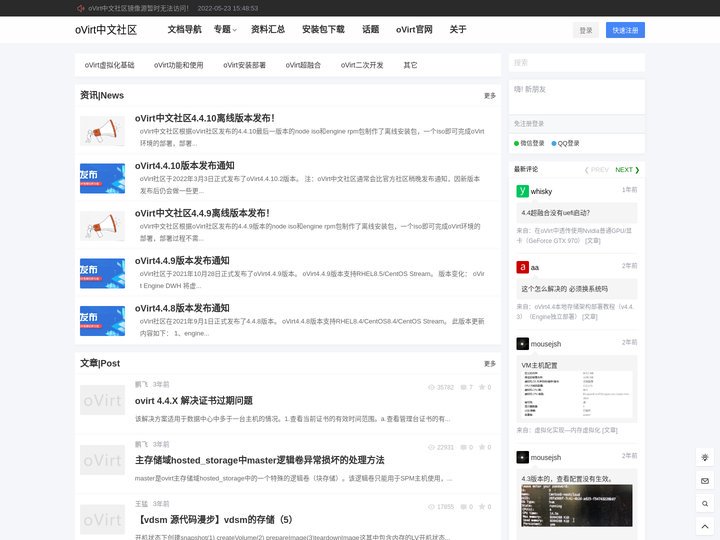
Task: Open the 话题 menu item
Action: point(370,29)
